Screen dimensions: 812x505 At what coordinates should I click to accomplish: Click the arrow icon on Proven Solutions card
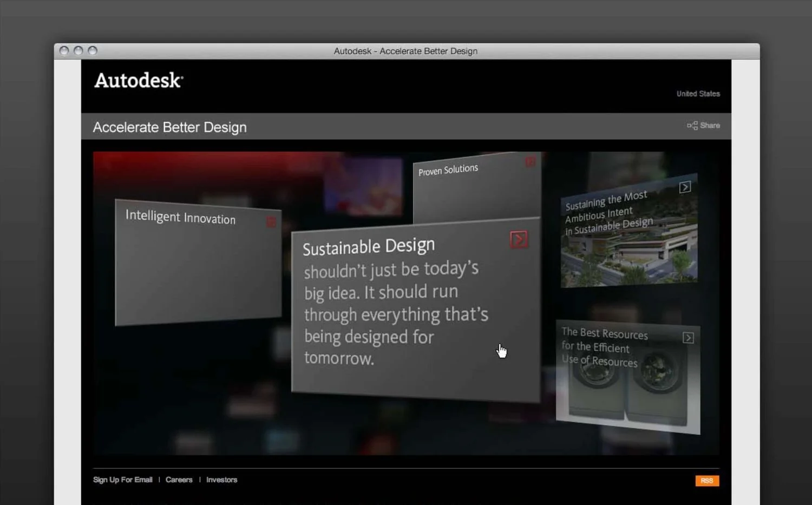tap(530, 162)
